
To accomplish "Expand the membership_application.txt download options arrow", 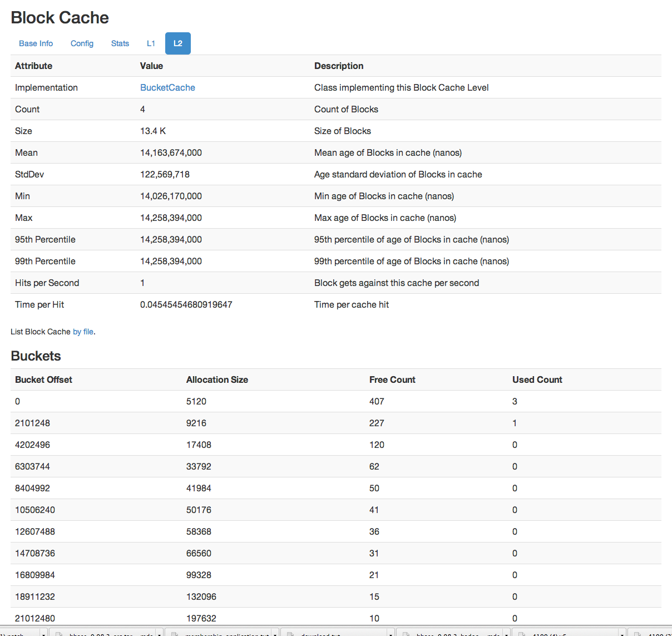I will 275,634.
